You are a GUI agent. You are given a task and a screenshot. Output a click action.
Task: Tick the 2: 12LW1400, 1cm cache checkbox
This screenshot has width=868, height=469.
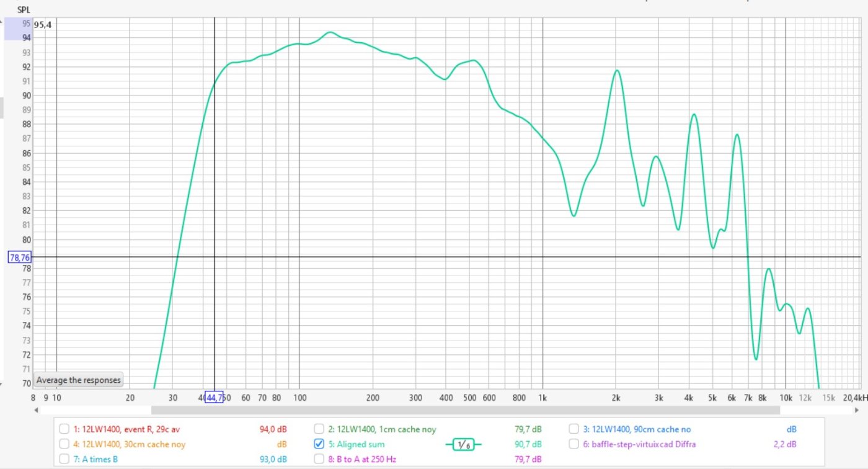[319, 429]
